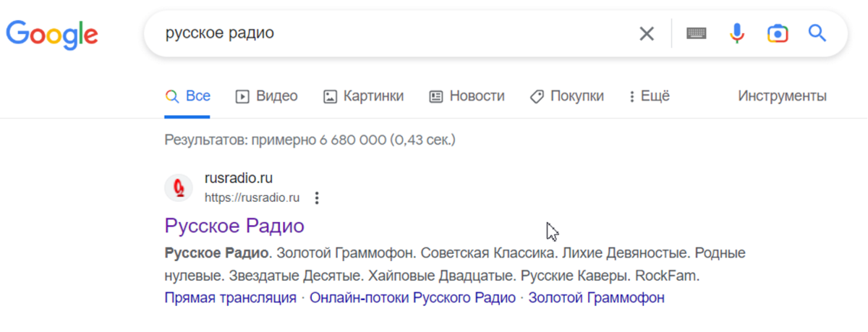Clear the search query with the X icon
868x332 pixels.
pos(646,33)
